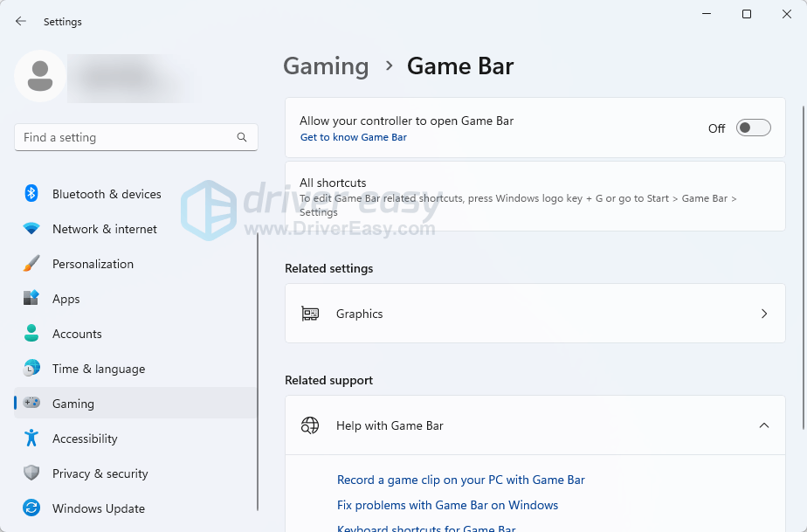Screen dimensions: 807x532
Task: Click the Privacy & security shield icon
Action: 31,473
